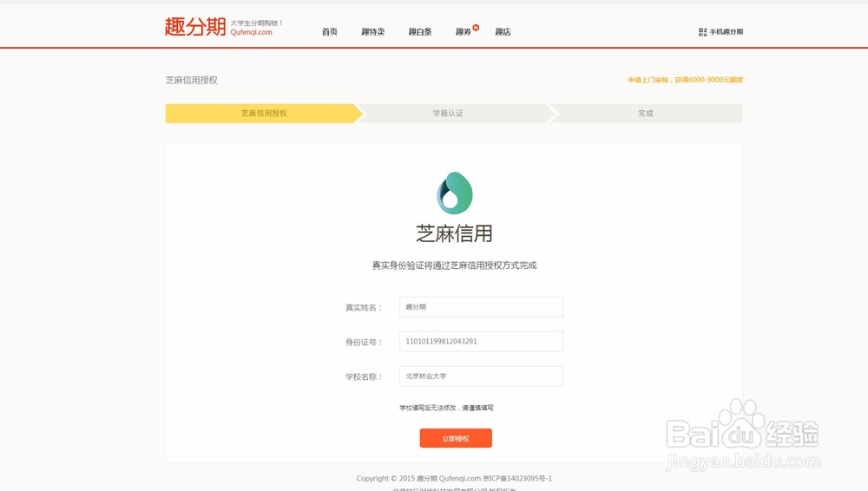
Task: Click the 芝麻信用 title text
Action: [x=455, y=233]
